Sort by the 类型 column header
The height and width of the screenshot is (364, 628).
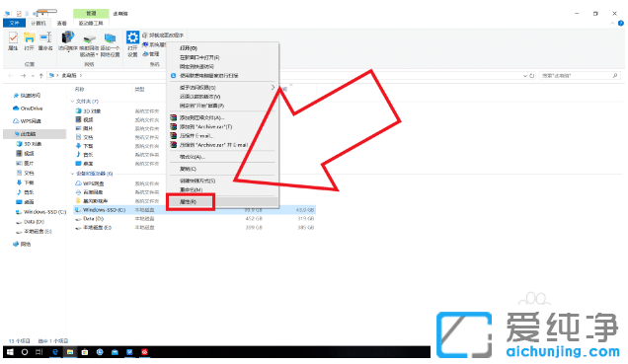139,89
